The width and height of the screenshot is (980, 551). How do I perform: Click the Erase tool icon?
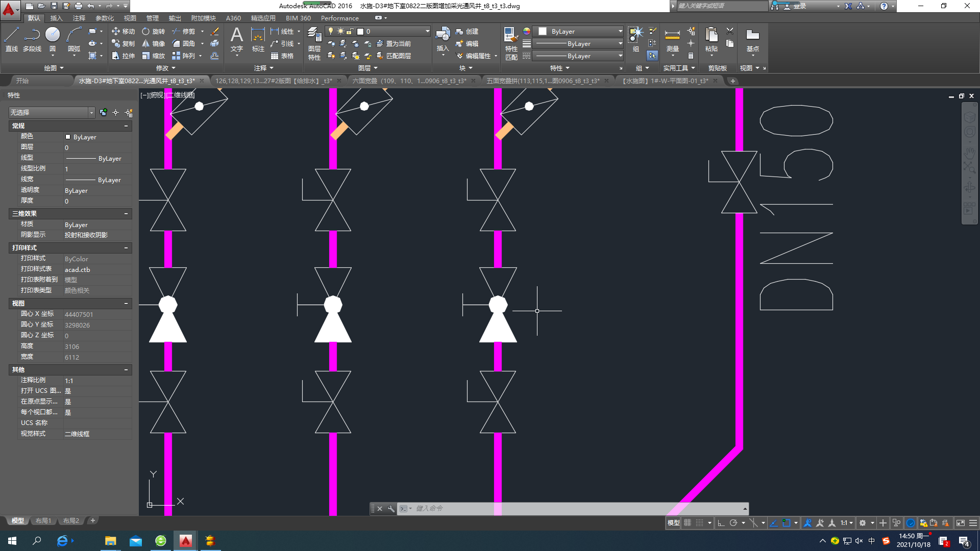click(x=215, y=31)
